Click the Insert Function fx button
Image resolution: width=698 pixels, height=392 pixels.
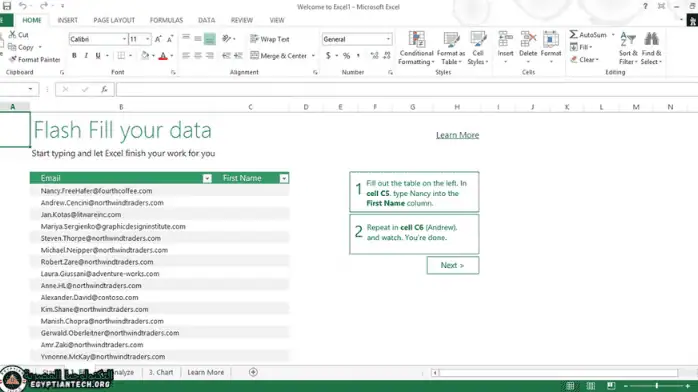104,89
